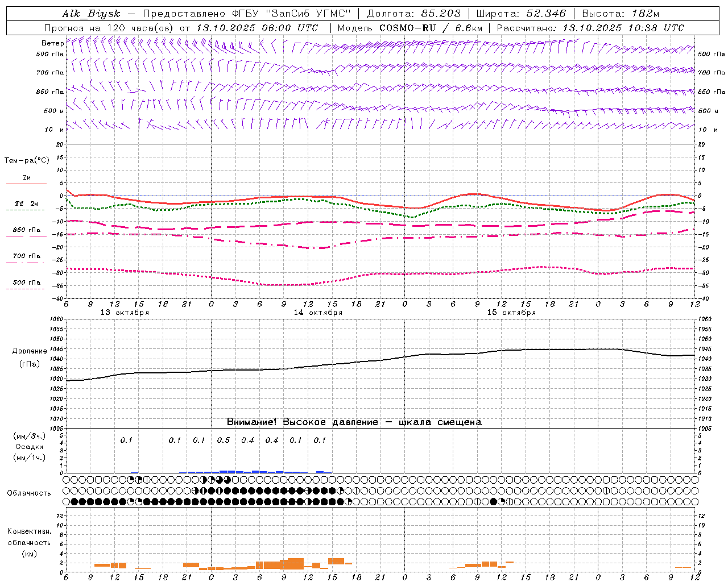This screenshot has width=728, height=582.
Task: Click the (мм/3ч.) precipitation unit label
Action: tap(30, 436)
